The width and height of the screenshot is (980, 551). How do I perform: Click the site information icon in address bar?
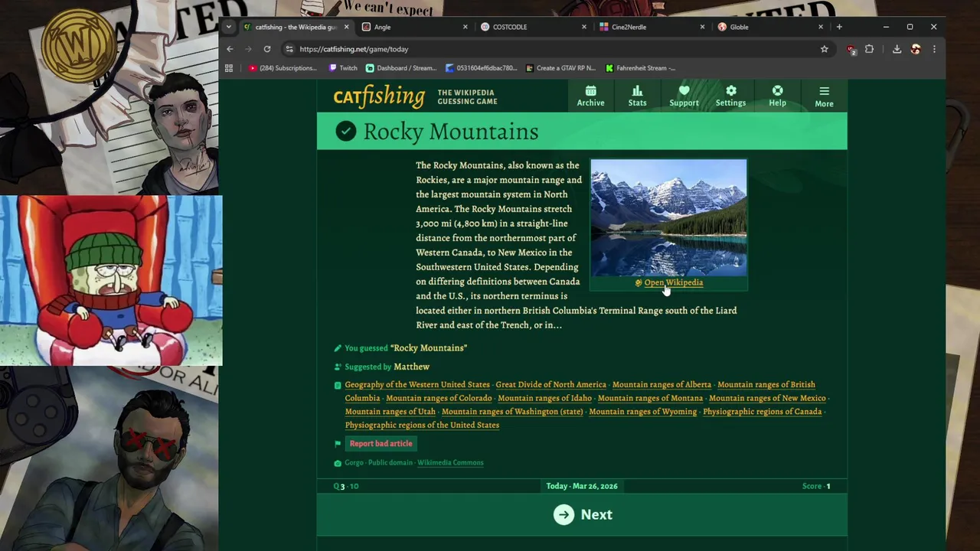point(289,49)
